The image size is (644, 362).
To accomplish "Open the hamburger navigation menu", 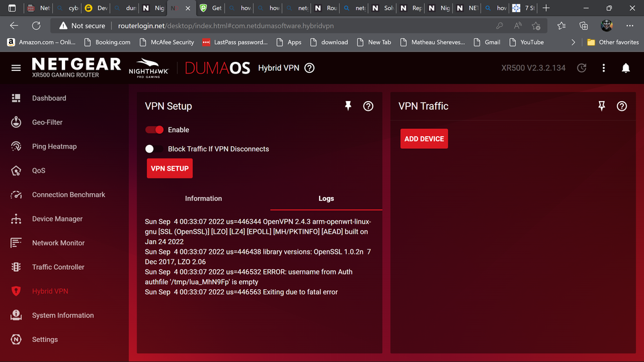I will point(16,68).
